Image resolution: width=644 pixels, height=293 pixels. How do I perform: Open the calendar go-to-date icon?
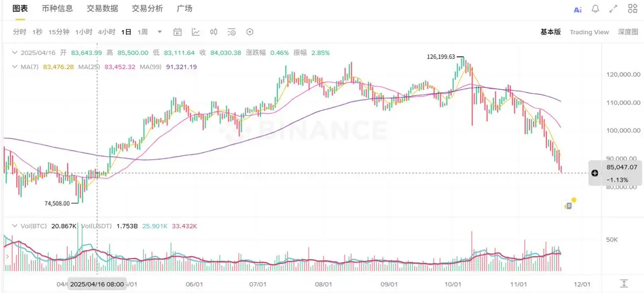click(177, 32)
